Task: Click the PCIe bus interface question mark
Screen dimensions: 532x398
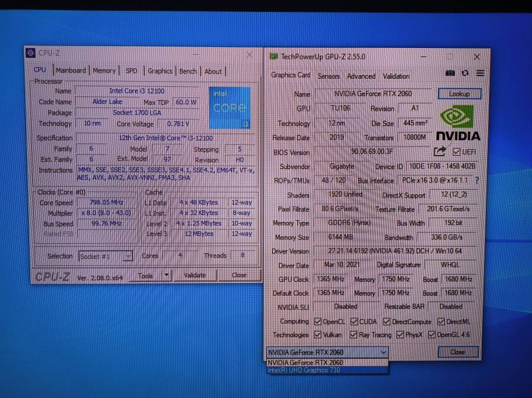Action: tap(477, 180)
